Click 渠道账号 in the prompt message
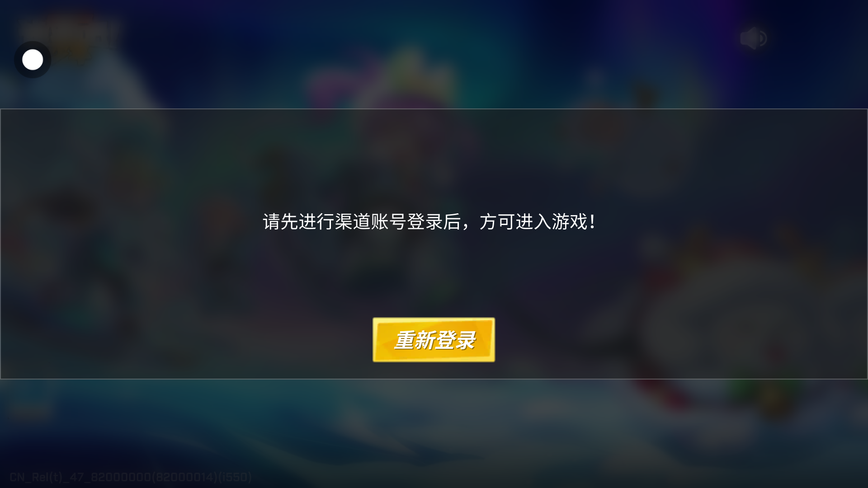This screenshot has height=488, width=868. pyautogui.click(x=371, y=222)
